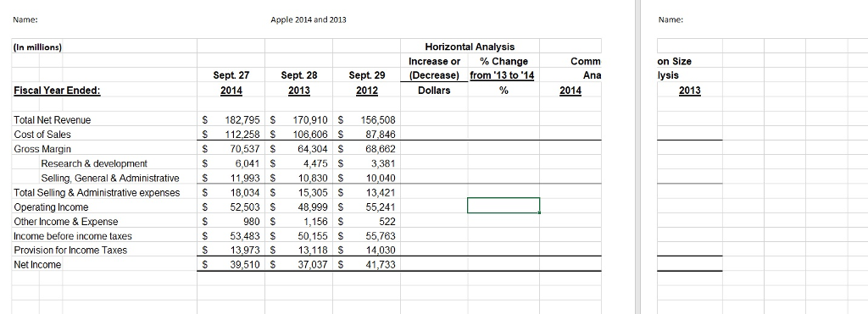Select the 1,156 other income cell
Screen dimensions: 868x314
299,222
